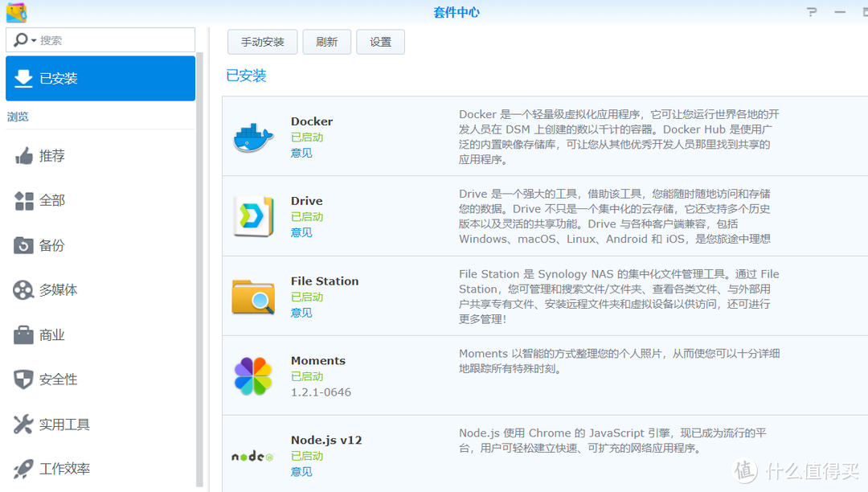This screenshot has height=492, width=868.
Task: Open the help question mark icon
Action: [812, 12]
